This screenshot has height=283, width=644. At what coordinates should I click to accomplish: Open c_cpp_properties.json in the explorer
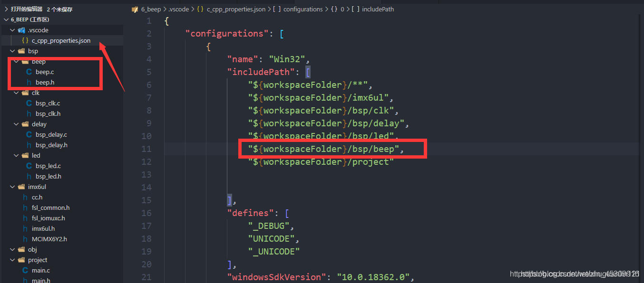click(x=61, y=40)
